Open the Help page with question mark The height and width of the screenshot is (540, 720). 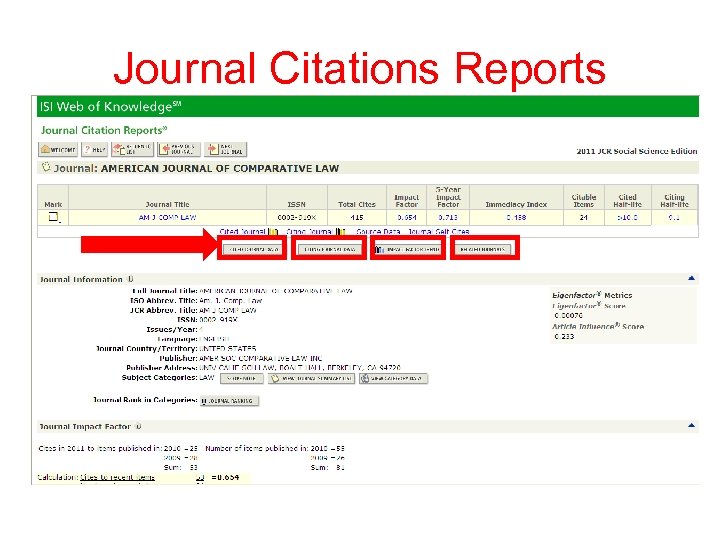tap(95, 149)
